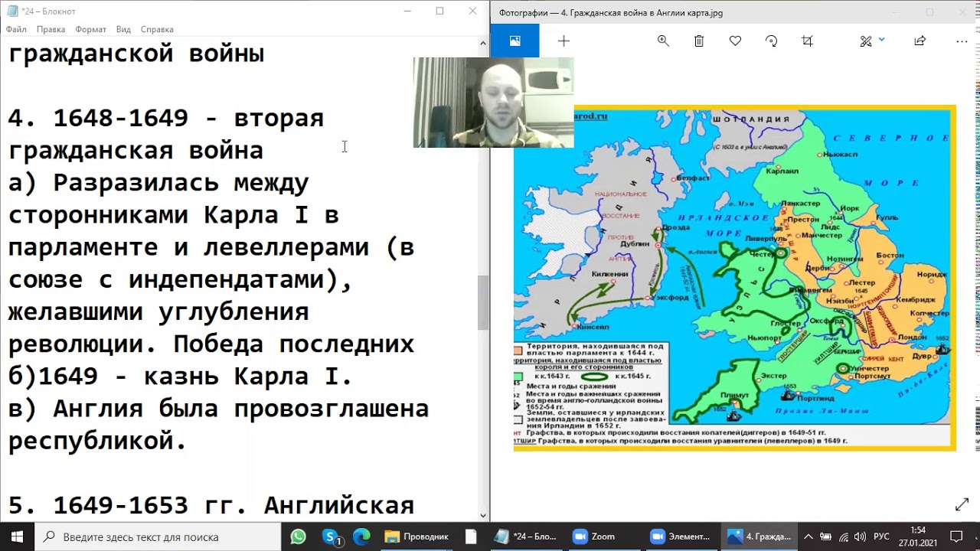980x551 pixels.
Task: Click the Add to (plus) icon in Photos
Action: pos(563,41)
